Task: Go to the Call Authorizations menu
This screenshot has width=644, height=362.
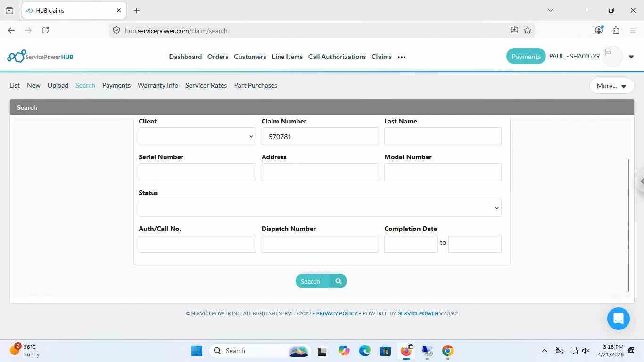Action: pyautogui.click(x=337, y=57)
